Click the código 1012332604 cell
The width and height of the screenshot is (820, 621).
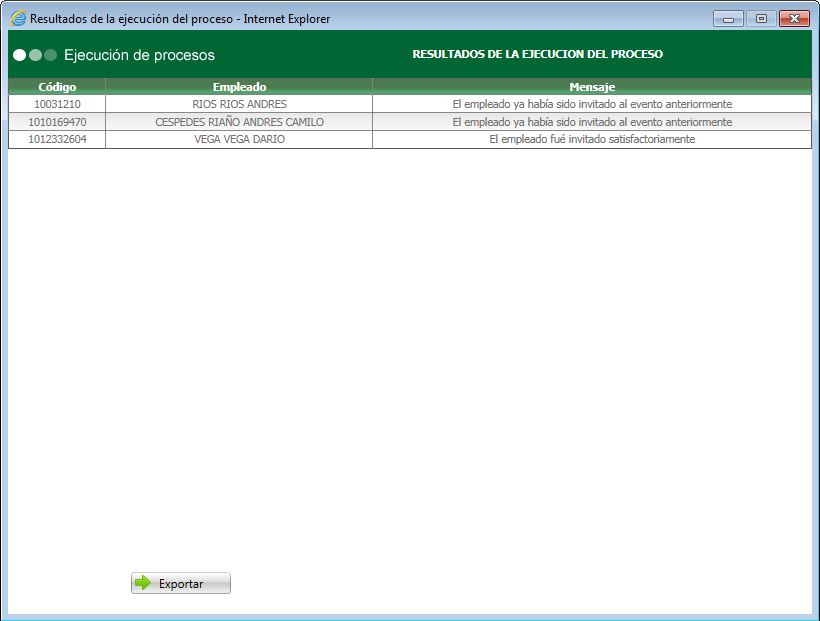tap(56, 139)
